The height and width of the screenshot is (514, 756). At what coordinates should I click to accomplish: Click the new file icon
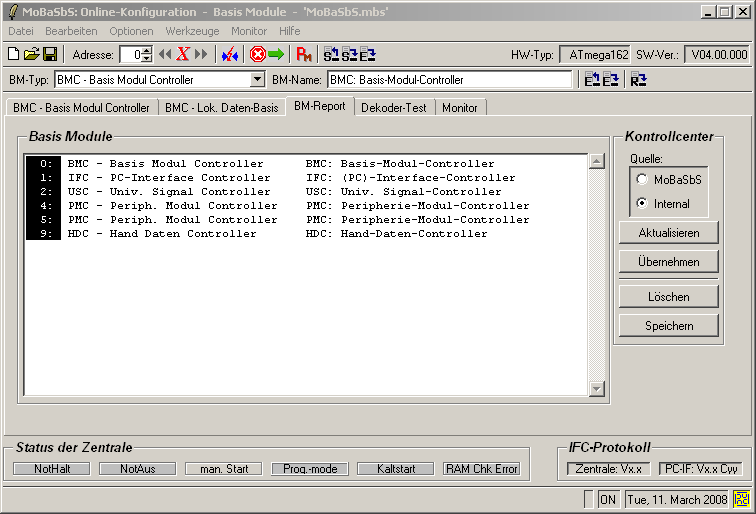point(14,55)
